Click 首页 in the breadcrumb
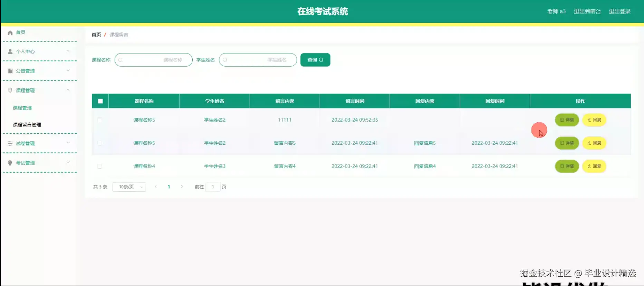 point(96,35)
